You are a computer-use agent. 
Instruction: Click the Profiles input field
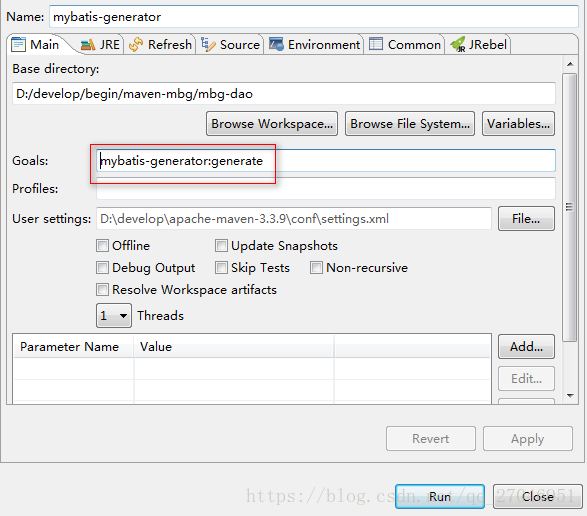click(326, 189)
